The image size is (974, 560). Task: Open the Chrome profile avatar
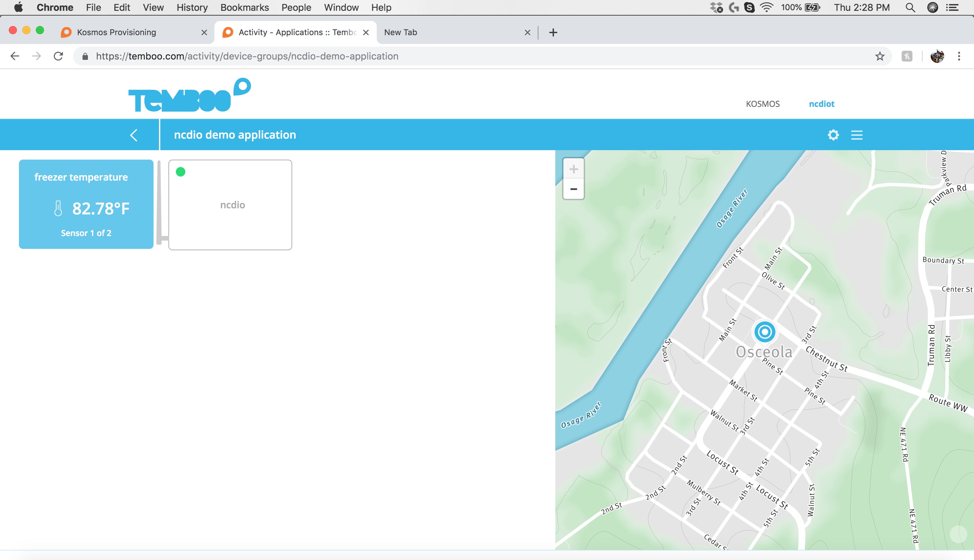(x=937, y=56)
